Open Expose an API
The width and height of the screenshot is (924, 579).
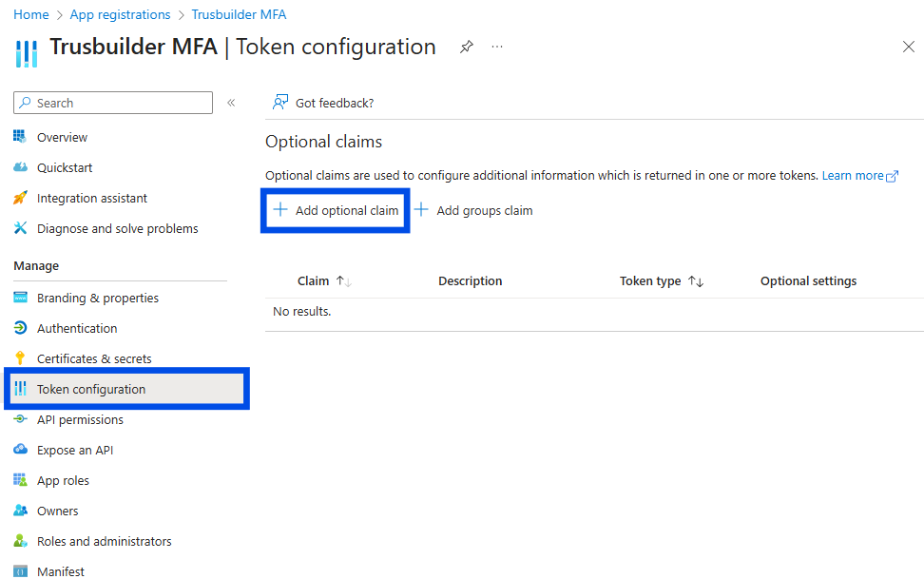click(x=76, y=449)
